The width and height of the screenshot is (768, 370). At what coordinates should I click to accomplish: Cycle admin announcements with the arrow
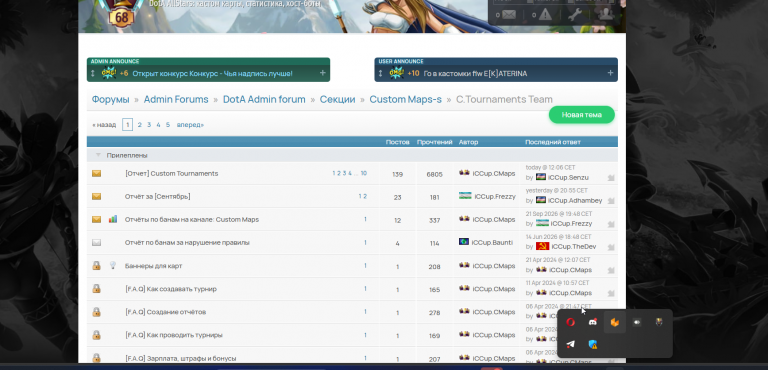(93, 73)
